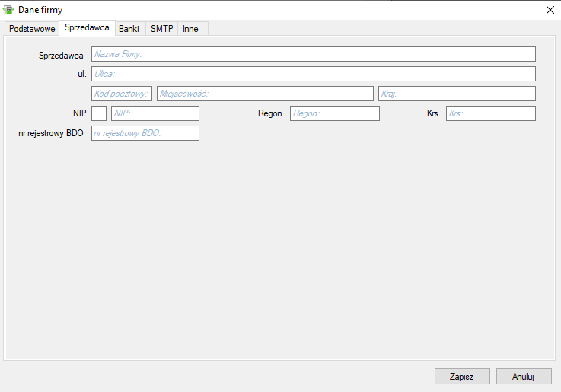
Task: Click the Anuluj button
Action: (523, 377)
